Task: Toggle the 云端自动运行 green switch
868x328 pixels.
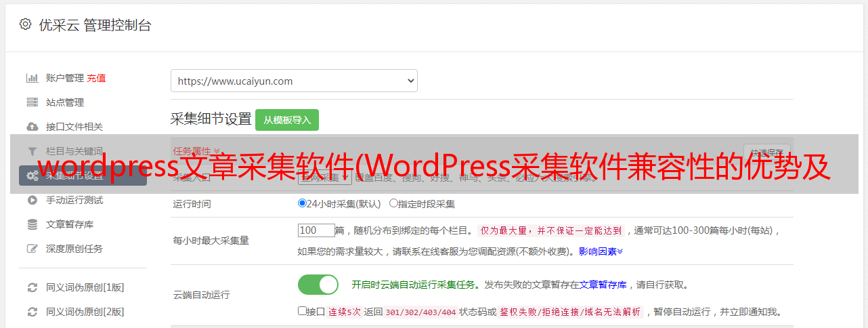Action: click(318, 285)
